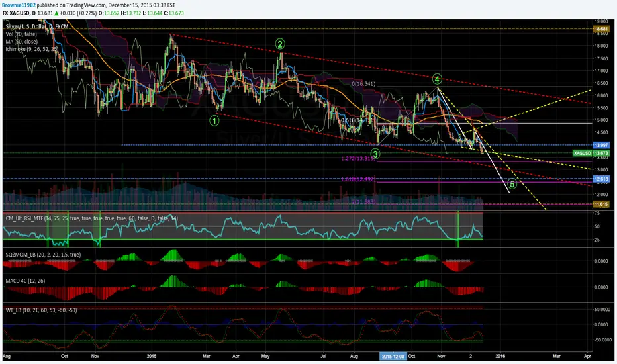This screenshot has width=617, height=364.
Task: Click the 18.000 price scale value
Action: [601, 46]
